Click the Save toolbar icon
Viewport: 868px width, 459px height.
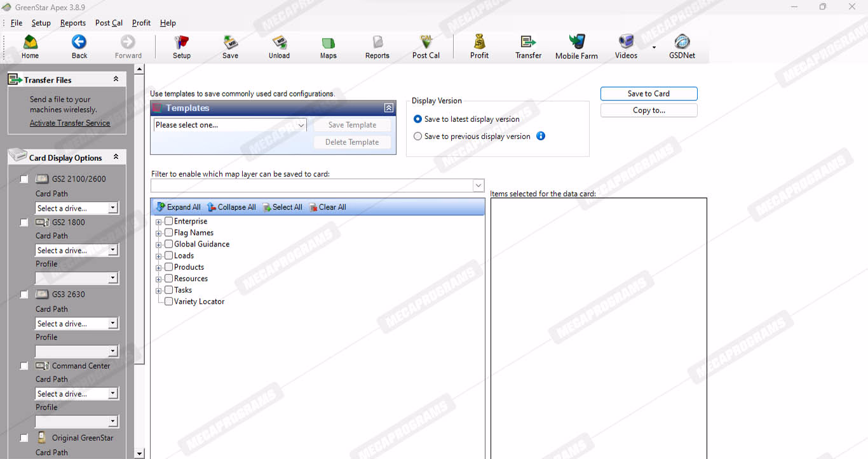coord(230,47)
